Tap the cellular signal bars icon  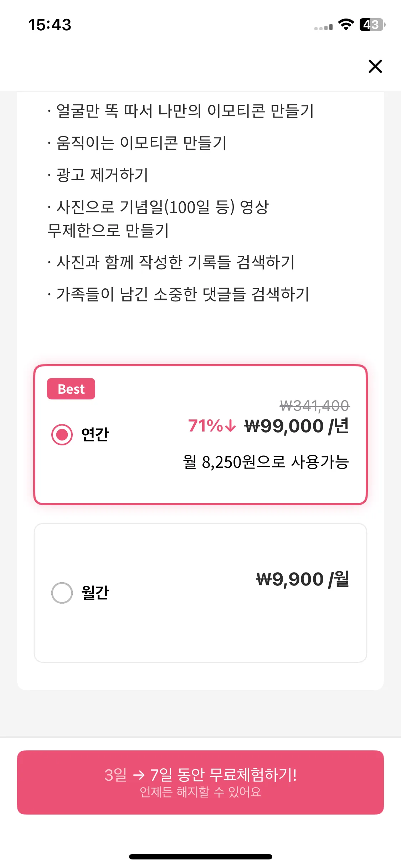pyautogui.click(x=323, y=27)
